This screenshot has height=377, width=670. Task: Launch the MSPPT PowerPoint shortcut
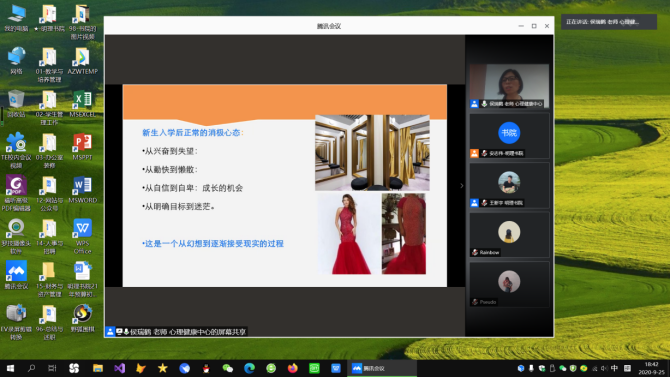[x=82, y=147]
